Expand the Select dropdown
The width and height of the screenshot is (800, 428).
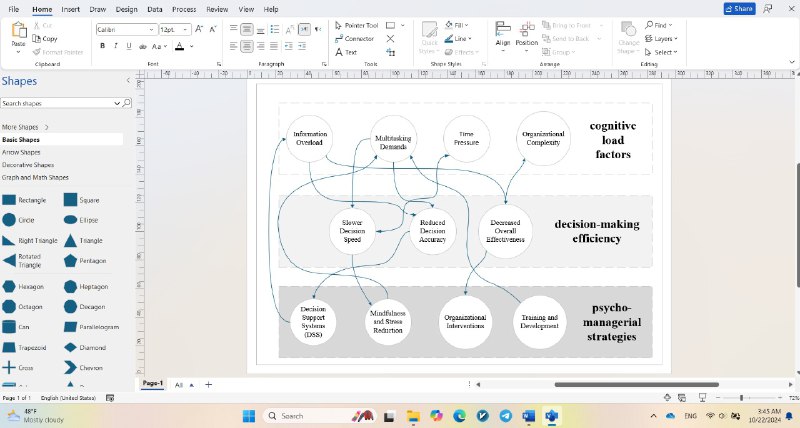(x=661, y=52)
